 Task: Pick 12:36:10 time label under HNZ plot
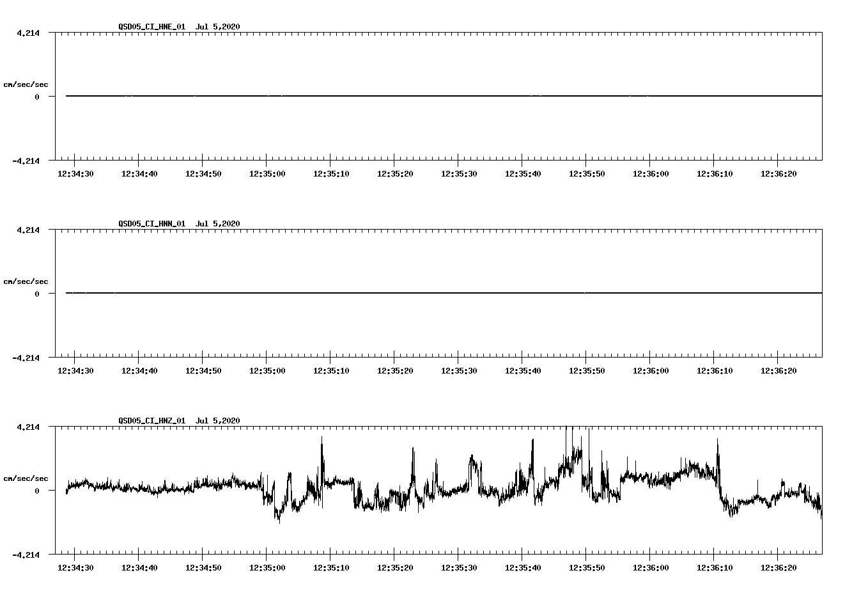pos(715,568)
